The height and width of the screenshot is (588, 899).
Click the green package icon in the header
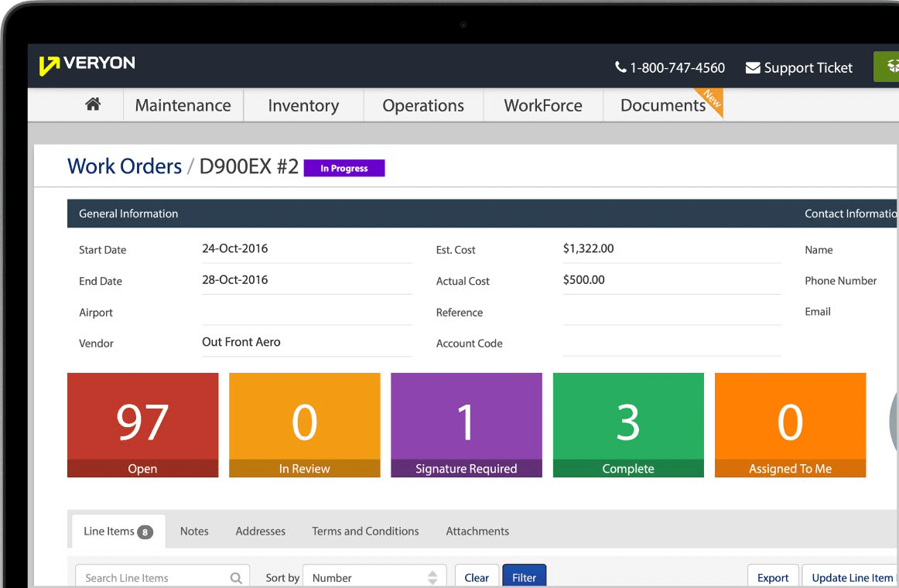[x=891, y=67]
